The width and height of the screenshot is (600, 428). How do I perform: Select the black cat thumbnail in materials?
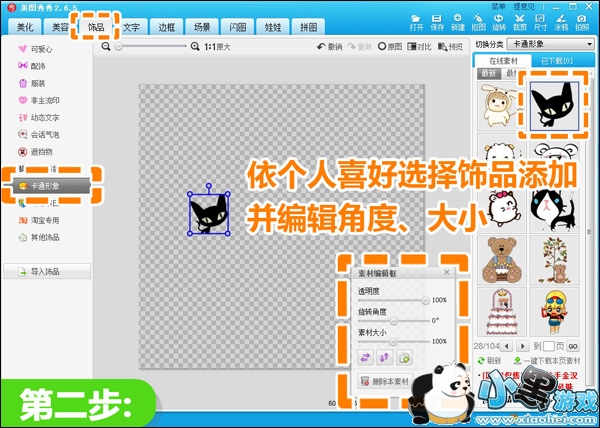tap(554, 106)
